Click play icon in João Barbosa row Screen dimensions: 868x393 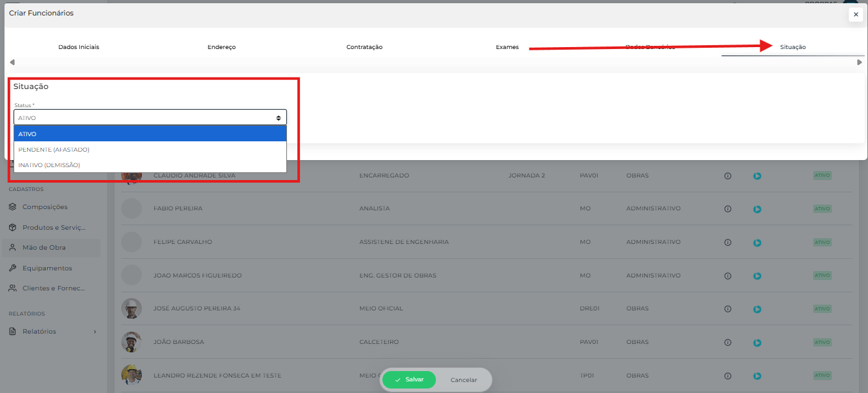coord(757,343)
